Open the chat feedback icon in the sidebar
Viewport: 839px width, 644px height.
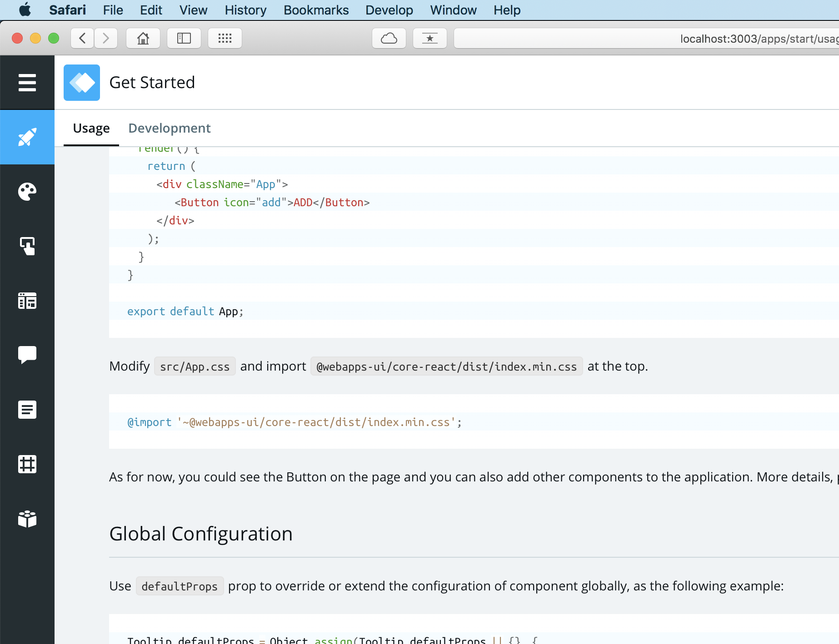[x=27, y=355]
